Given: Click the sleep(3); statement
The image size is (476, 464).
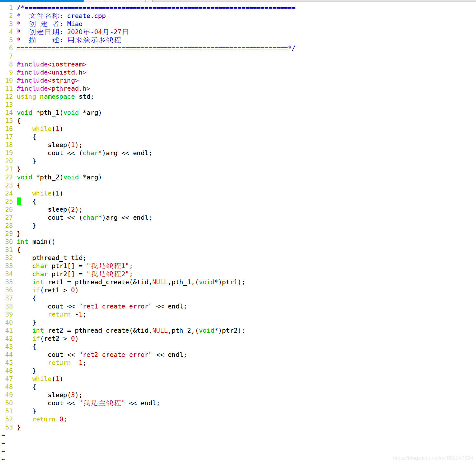Looking at the screenshot, I should point(65,395).
